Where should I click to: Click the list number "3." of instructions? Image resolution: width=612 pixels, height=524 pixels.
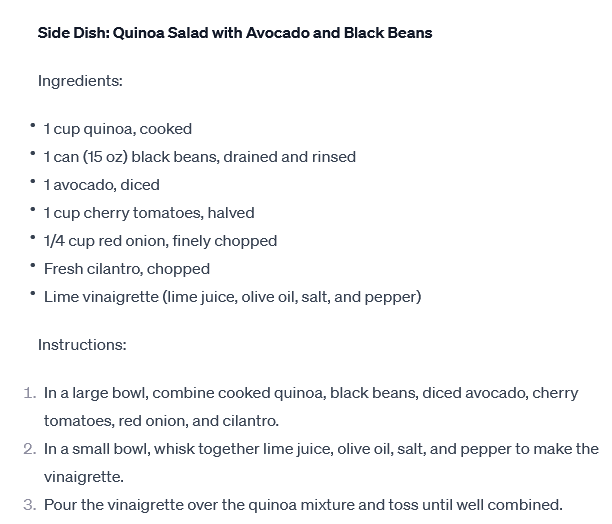(30, 505)
